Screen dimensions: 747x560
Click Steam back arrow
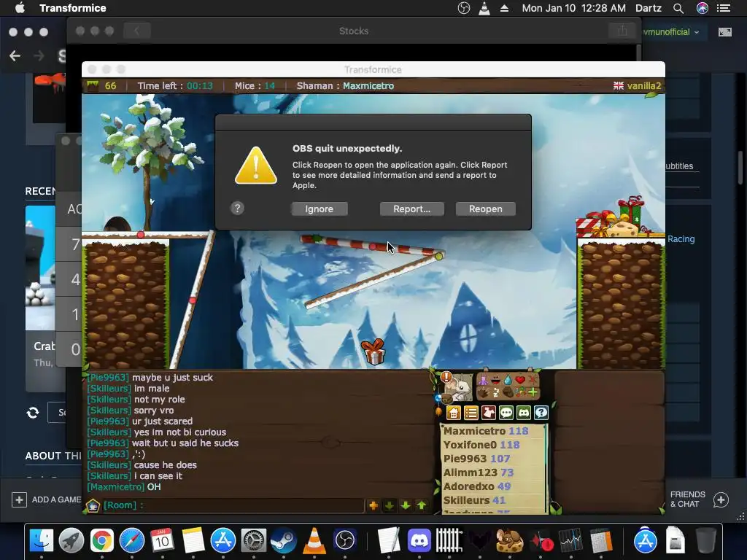pyautogui.click(x=15, y=55)
